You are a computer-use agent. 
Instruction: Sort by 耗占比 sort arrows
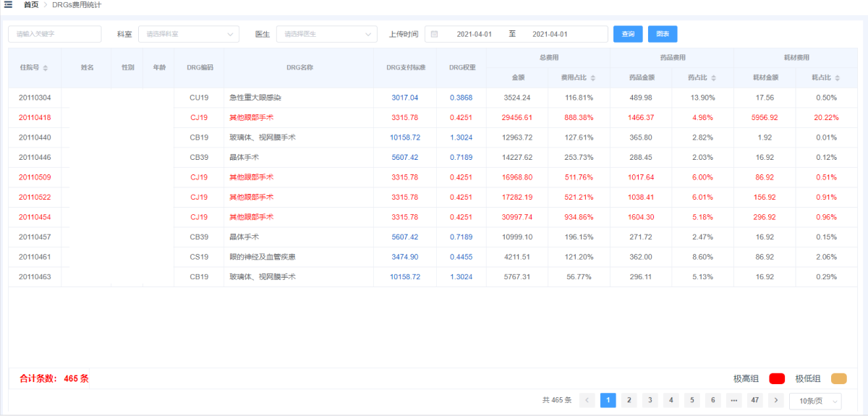pos(838,77)
